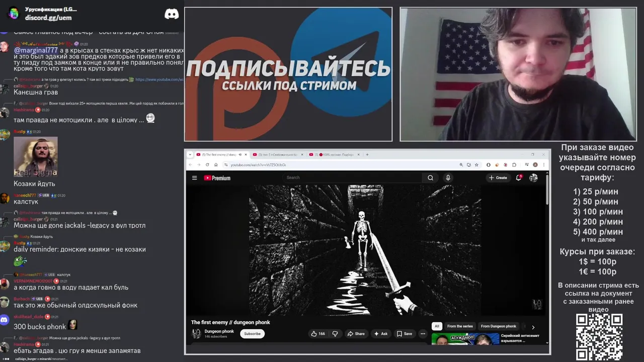The image size is (644, 362).
Task: Open the browser home page icon
Action: coord(216,164)
